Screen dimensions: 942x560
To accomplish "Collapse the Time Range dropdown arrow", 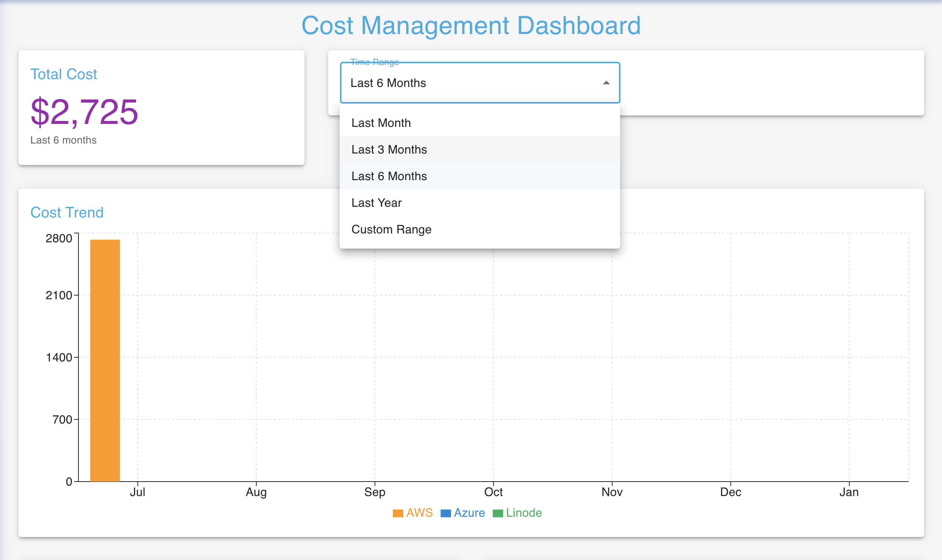I will (x=606, y=83).
